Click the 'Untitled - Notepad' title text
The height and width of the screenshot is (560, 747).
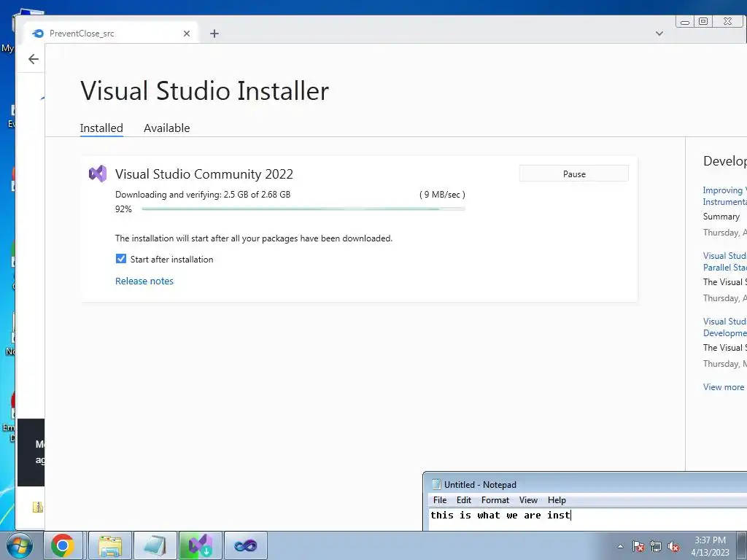coord(480,485)
